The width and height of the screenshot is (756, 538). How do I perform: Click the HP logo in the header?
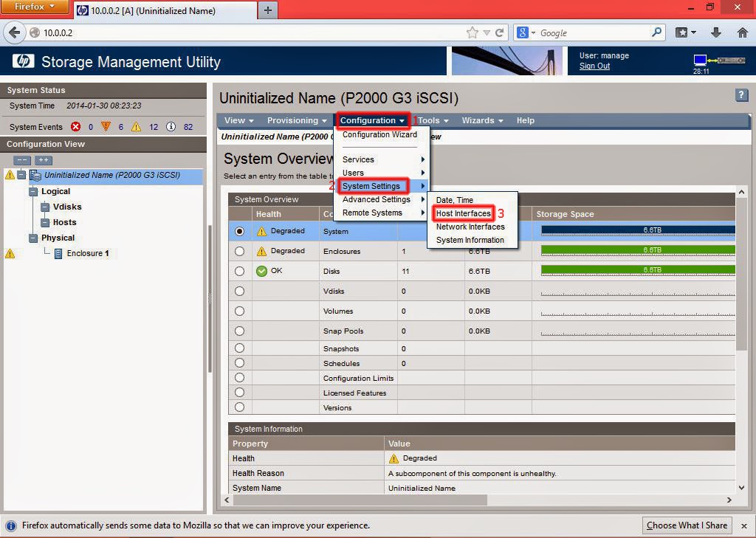tap(23, 62)
